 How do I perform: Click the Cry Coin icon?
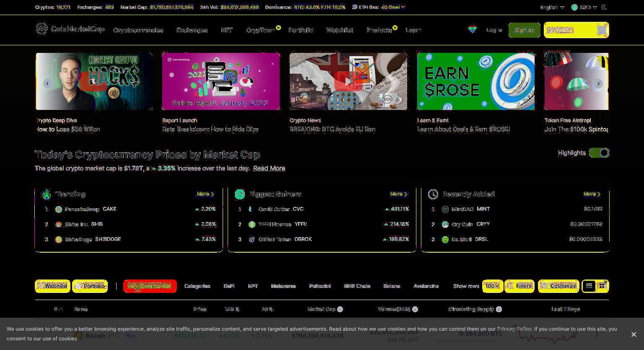click(445, 224)
